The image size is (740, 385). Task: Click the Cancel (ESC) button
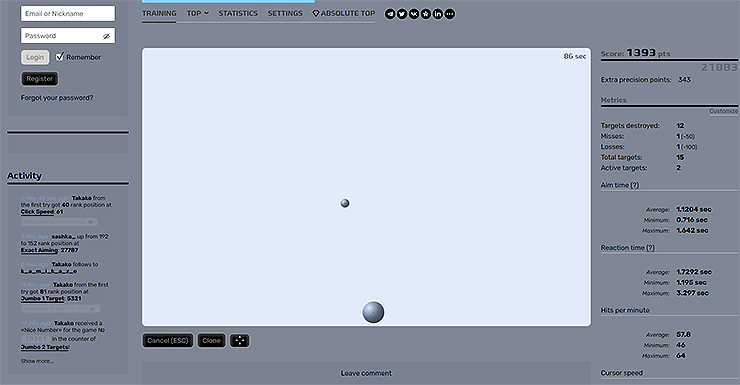pos(168,341)
